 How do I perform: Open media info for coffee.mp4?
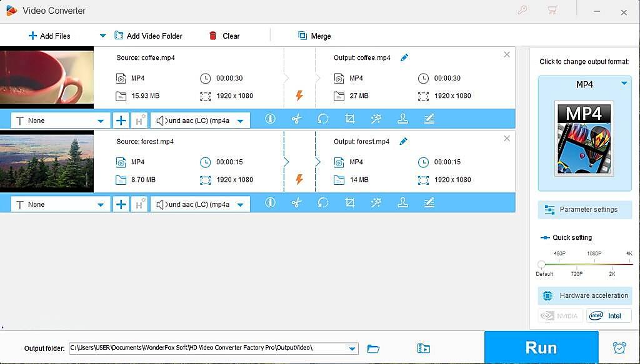coord(270,119)
